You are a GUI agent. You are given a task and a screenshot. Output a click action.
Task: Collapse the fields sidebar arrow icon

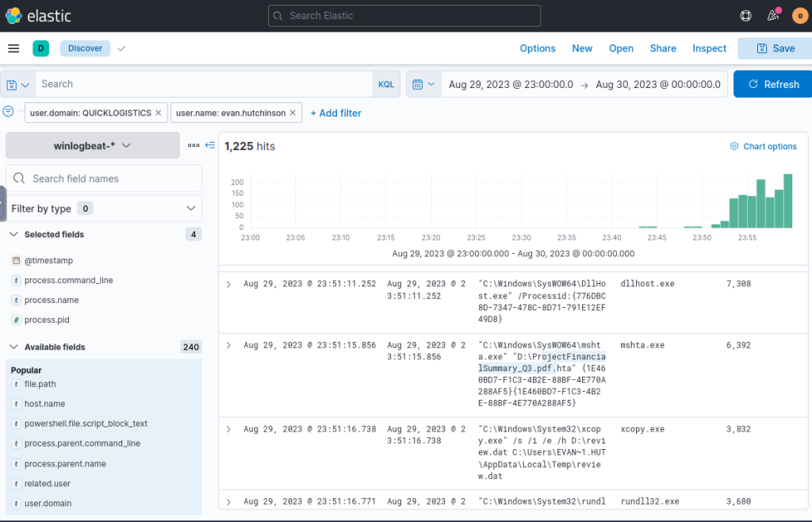[210, 145]
